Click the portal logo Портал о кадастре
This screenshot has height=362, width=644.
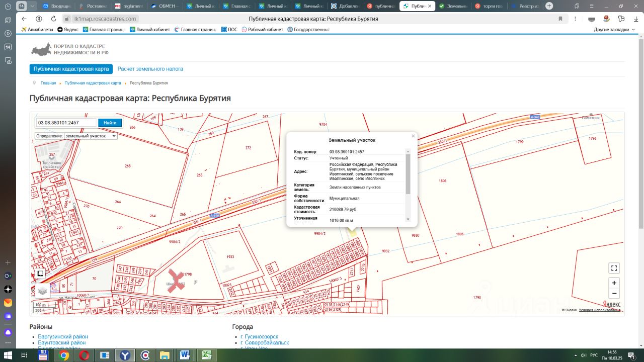click(70, 49)
